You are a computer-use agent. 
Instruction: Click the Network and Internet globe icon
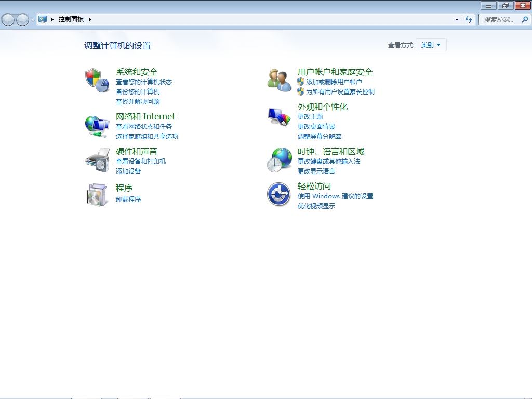tap(97, 127)
